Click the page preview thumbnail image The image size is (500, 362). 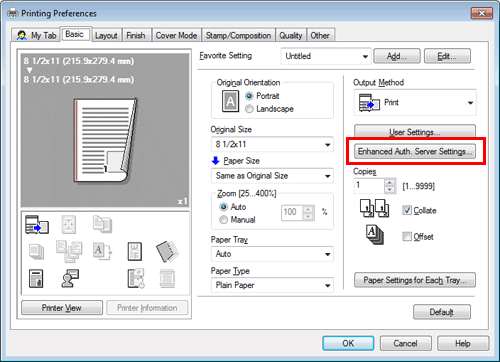click(x=105, y=140)
